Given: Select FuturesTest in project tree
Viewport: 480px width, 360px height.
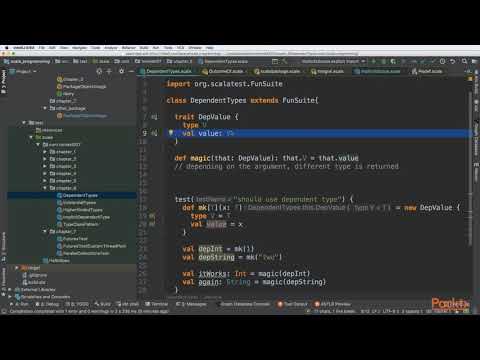Looking at the screenshot, I should 72,239.
